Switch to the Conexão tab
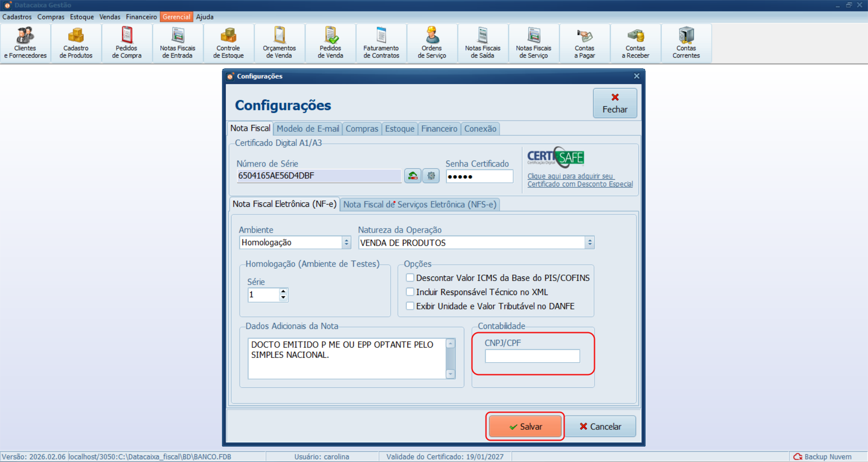 click(x=480, y=129)
